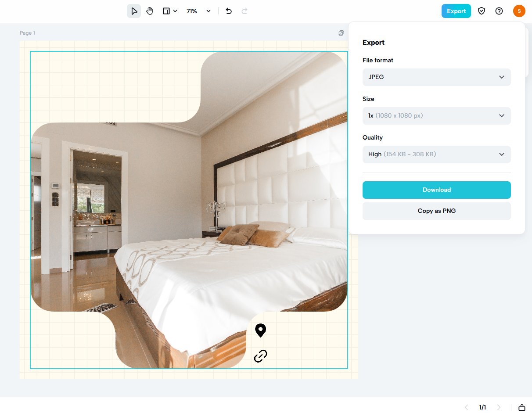
Task: Select the pointer arrow tool
Action: 134,11
